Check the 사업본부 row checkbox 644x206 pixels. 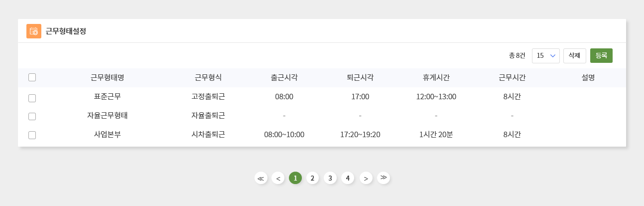coord(32,135)
